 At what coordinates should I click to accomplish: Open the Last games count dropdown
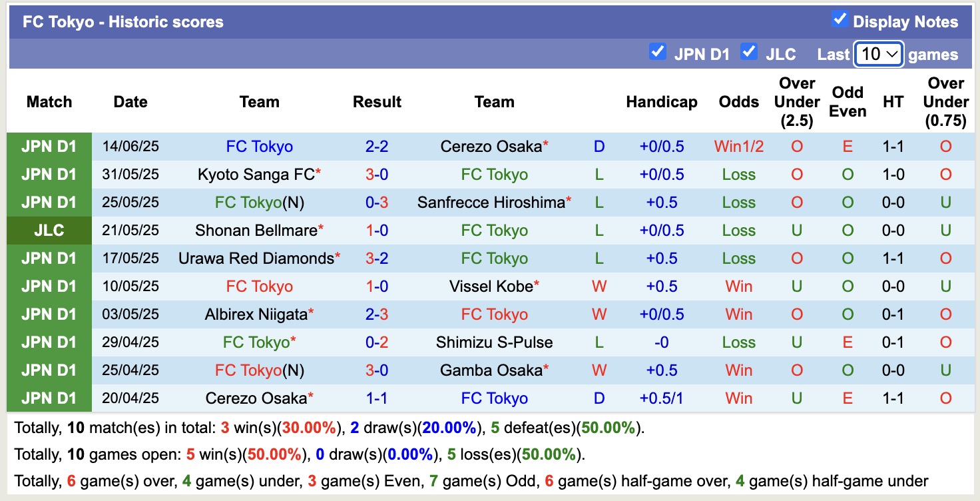click(877, 54)
